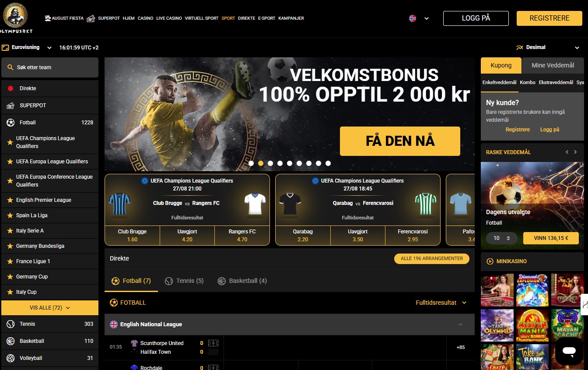Click the Take Olympus game thumbnail
Image resolution: width=588 pixels, height=370 pixels.
pos(497,325)
